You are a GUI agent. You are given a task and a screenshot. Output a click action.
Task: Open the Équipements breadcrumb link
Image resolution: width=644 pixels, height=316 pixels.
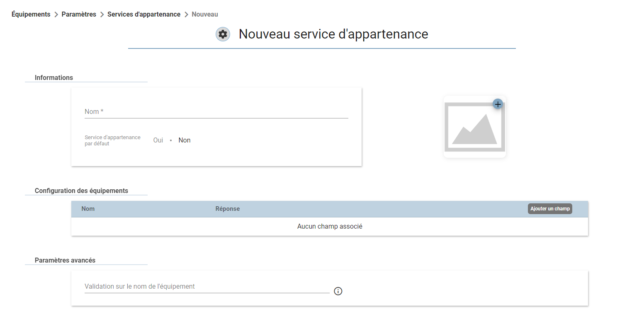tap(31, 14)
